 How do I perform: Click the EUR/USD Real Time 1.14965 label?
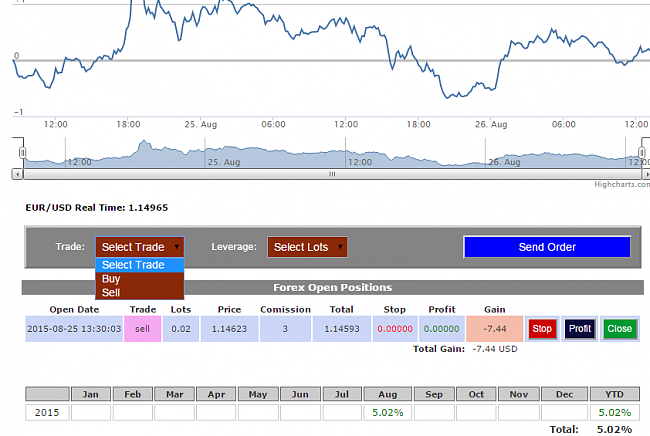pos(97,208)
